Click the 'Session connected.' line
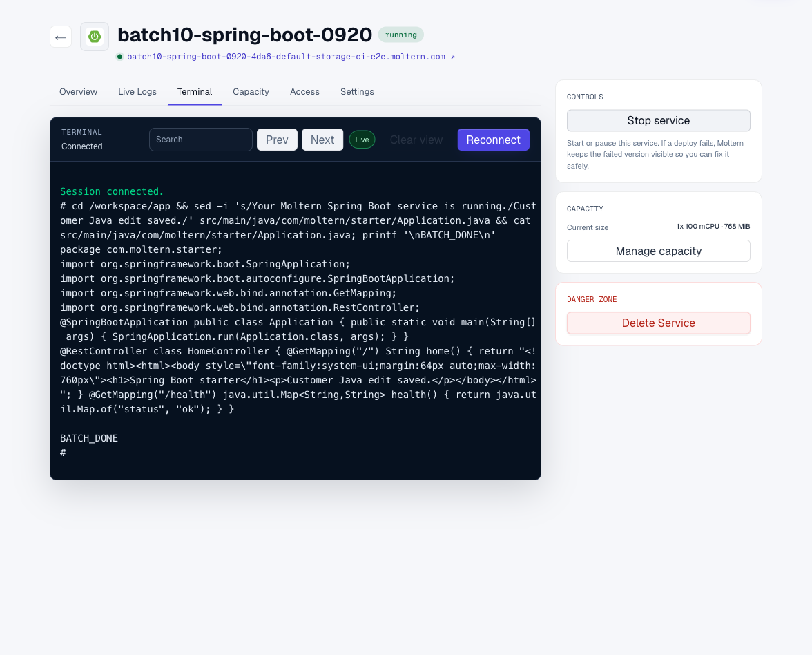812x655 pixels. (x=112, y=191)
